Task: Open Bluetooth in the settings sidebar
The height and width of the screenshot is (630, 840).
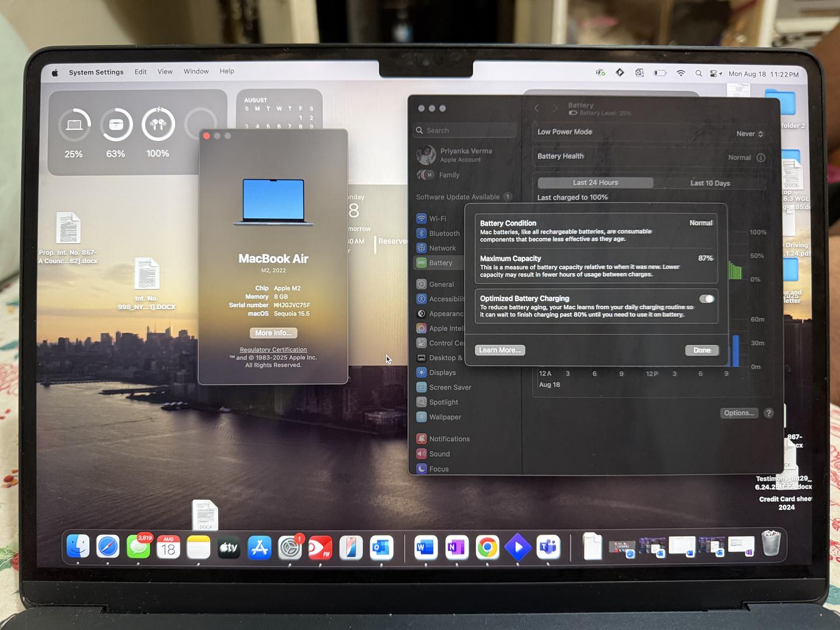Action: coord(438,233)
